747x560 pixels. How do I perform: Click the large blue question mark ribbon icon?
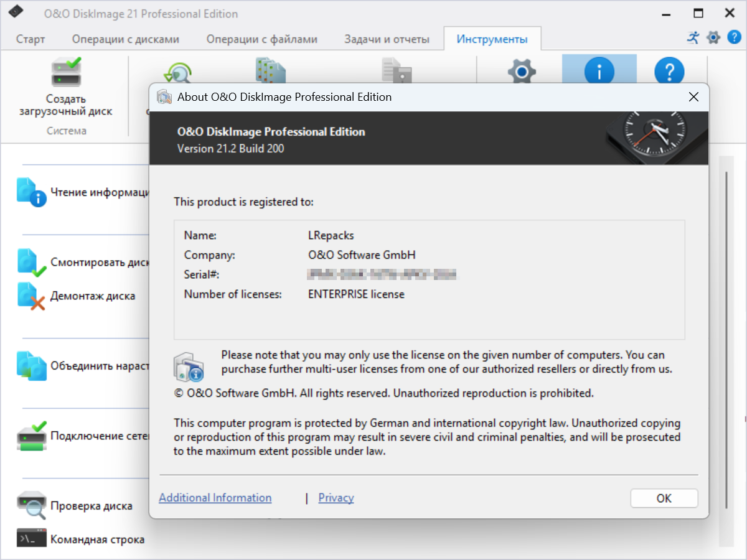click(669, 72)
